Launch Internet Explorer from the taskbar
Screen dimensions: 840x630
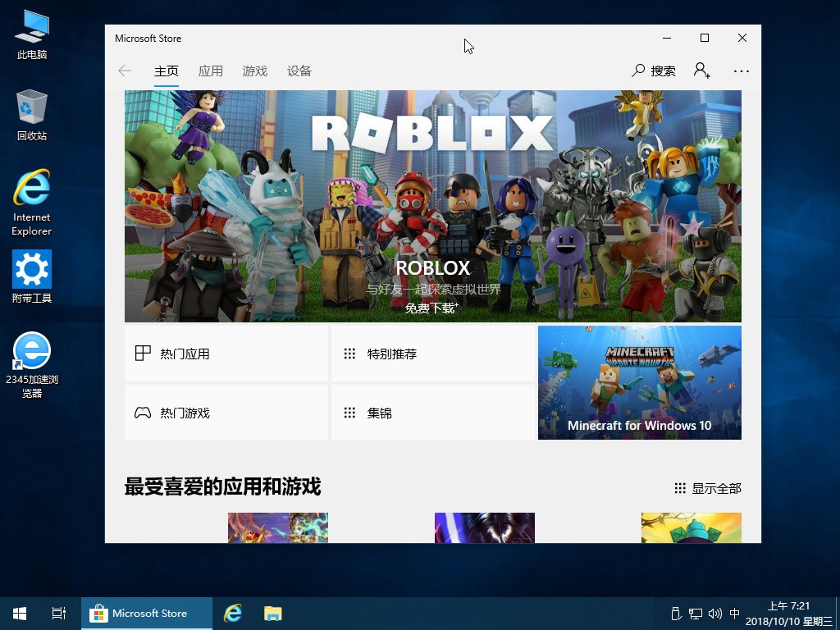coord(233,614)
